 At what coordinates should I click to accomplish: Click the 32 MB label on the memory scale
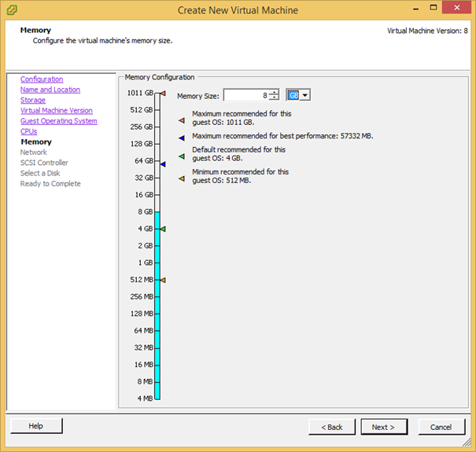coord(144,347)
